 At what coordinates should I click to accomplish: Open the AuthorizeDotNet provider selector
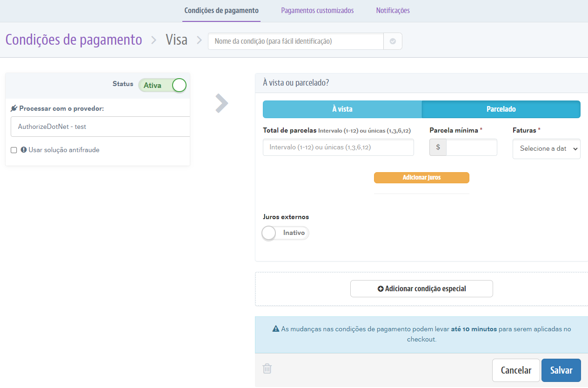point(100,126)
